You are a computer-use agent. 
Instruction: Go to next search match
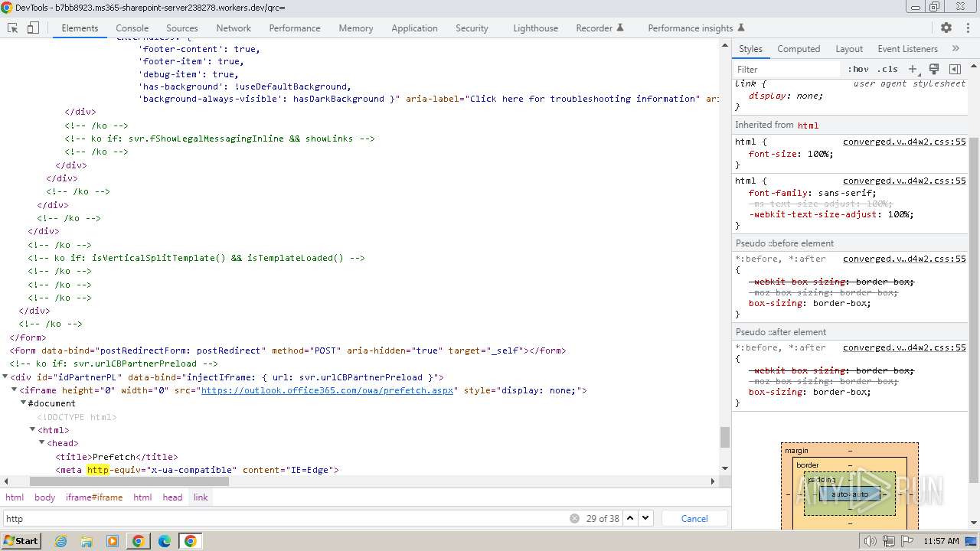click(x=645, y=518)
